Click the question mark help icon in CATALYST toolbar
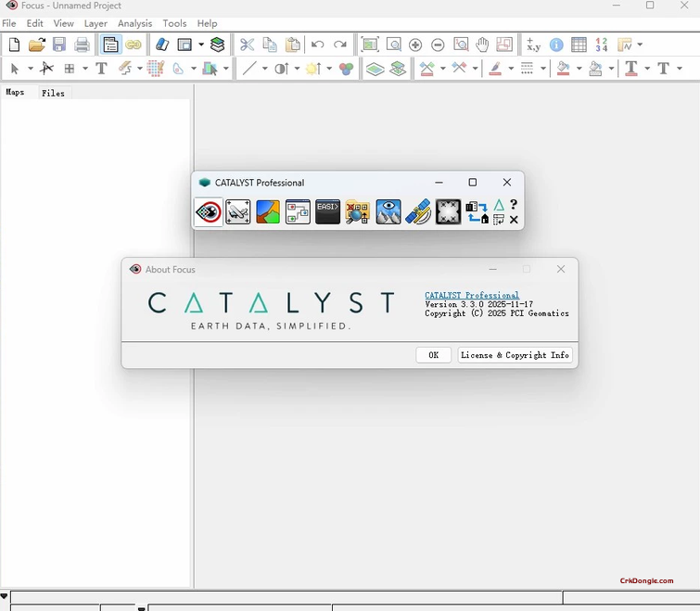This screenshot has width=700, height=611. point(514,204)
